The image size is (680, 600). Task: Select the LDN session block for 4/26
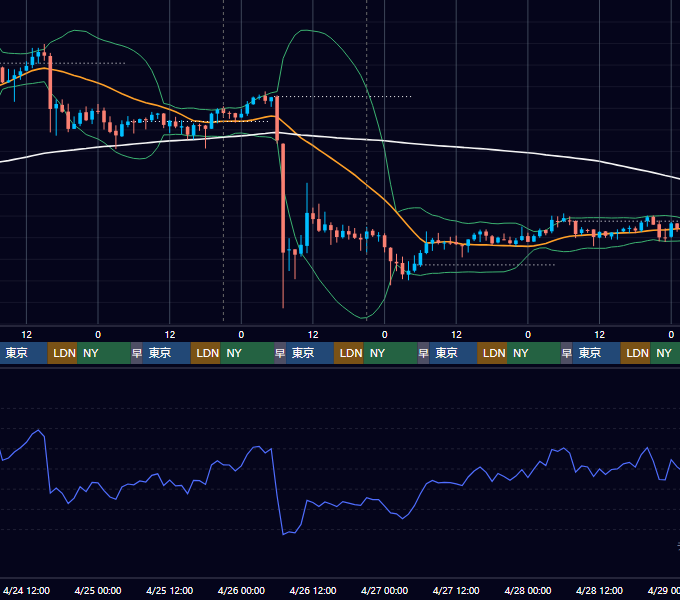point(349,353)
